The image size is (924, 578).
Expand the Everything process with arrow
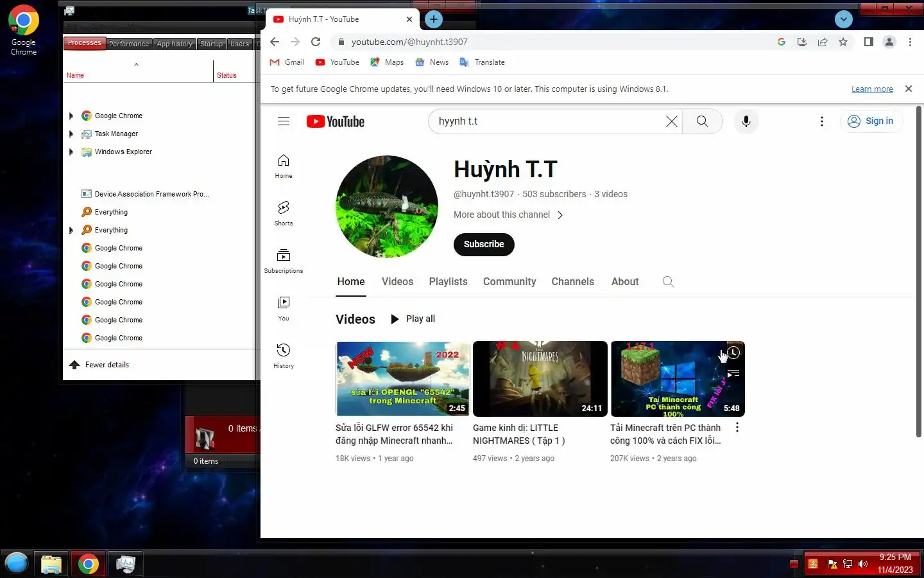[71, 231]
